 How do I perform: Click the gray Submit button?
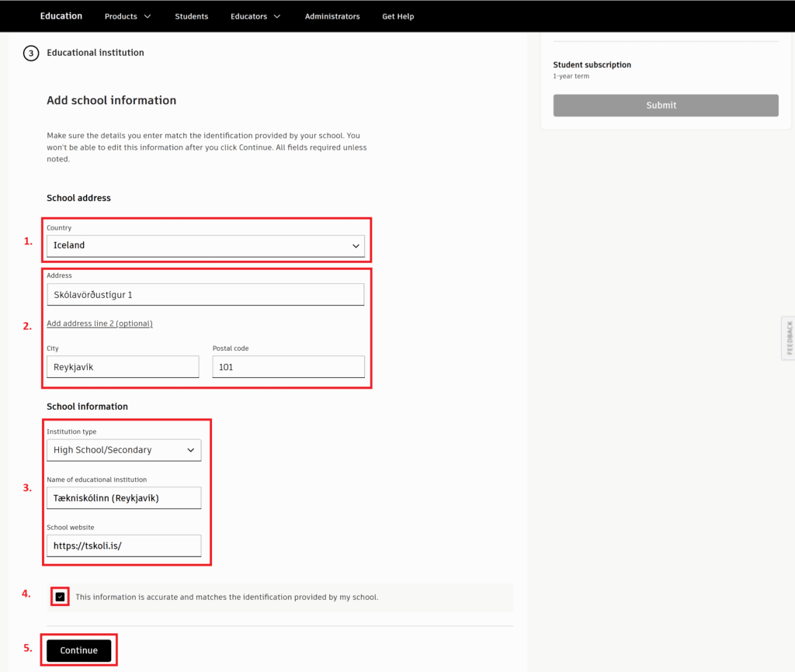click(665, 106)
